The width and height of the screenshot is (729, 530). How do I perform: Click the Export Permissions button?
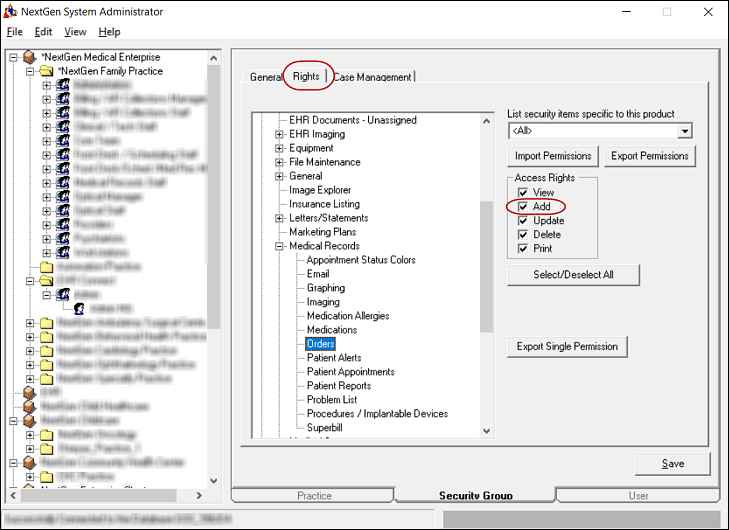(649, 156)
